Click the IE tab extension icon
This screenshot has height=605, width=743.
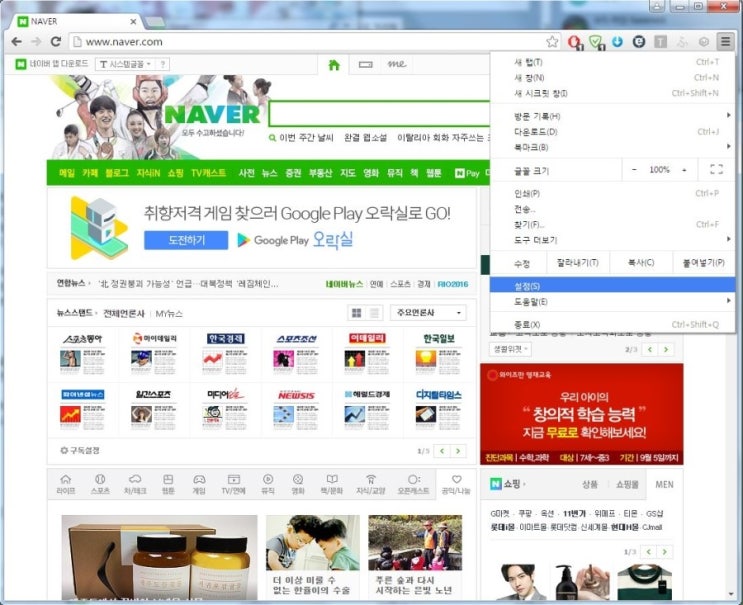click(639, 42)
